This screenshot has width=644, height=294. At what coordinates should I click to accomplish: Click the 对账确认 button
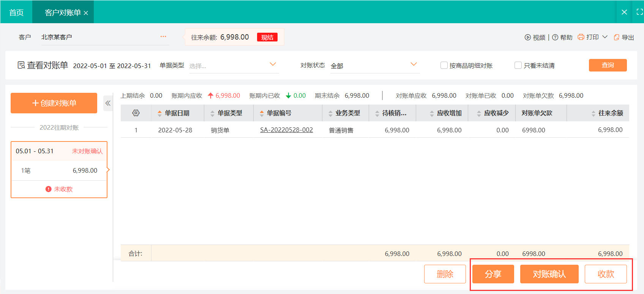(x=549, y=274)
